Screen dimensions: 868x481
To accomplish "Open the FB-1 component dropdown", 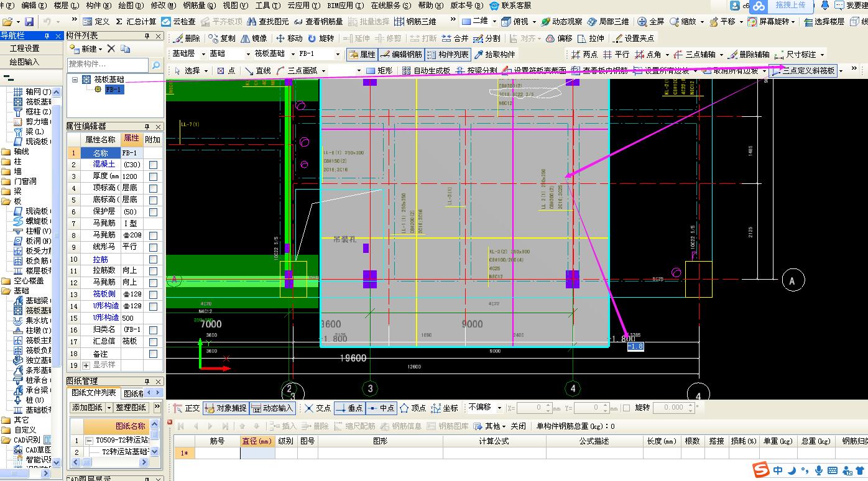I will coord(337,54).
